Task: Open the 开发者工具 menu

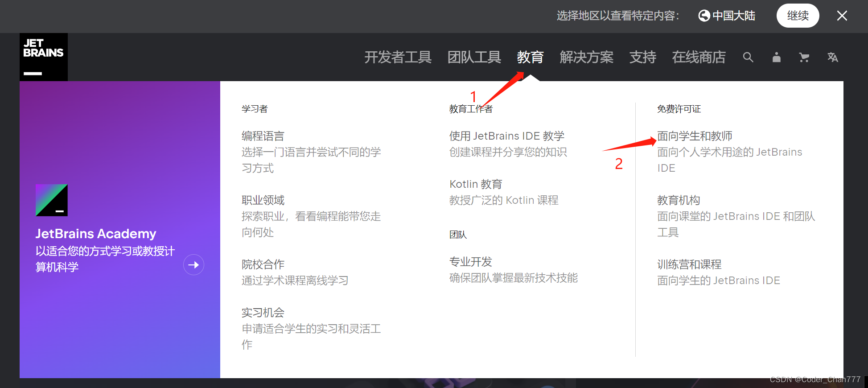Action: click(398, 57)
